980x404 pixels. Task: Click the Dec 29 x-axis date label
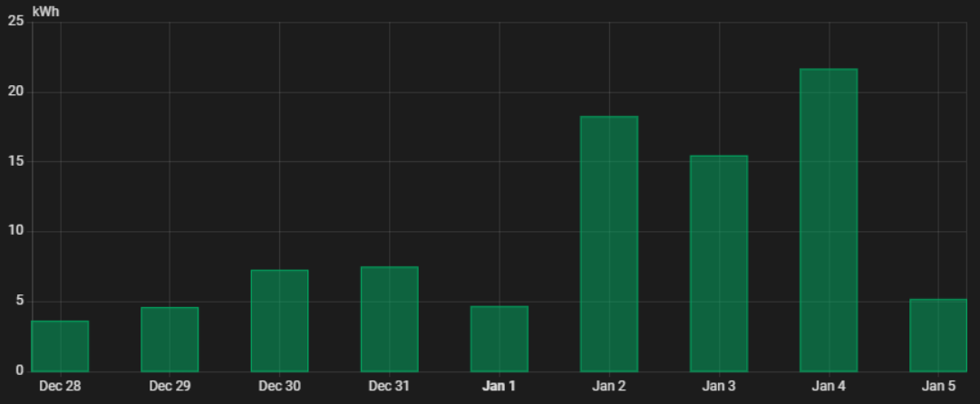pyautogui.click(x=170, y=386)
